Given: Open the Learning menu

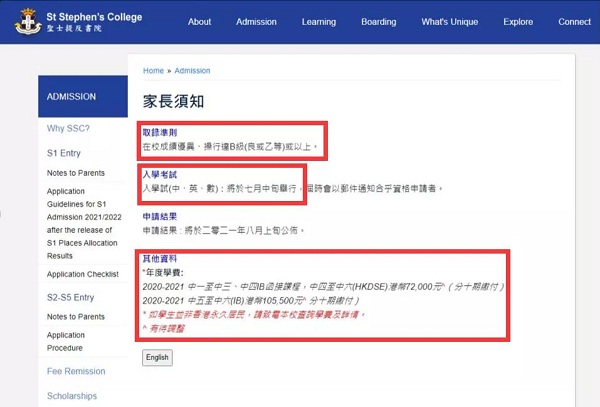Looking at the screenshot, I should pyautogui.click(x=319, y=22).
